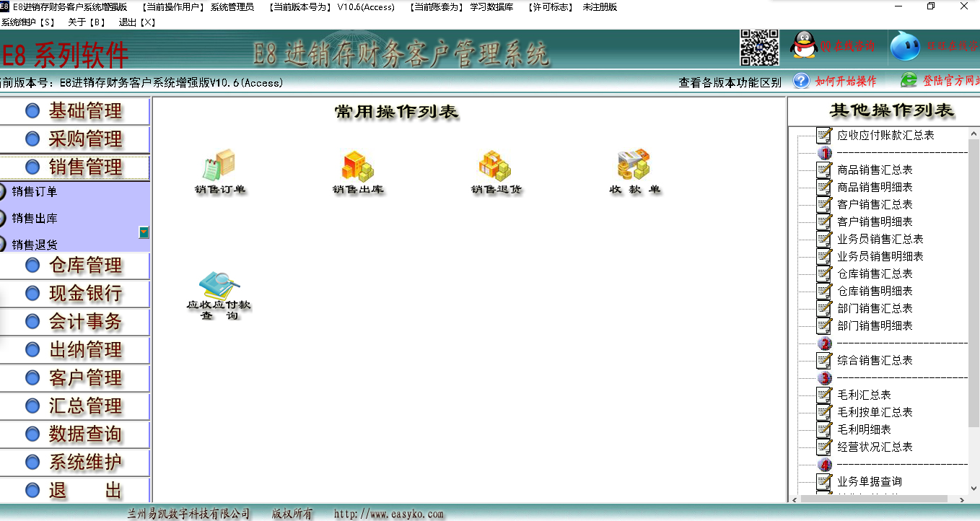Open the 关于[B] menu
The height and width of the screenshot is (521, 980).
click(x=87, y=22)
